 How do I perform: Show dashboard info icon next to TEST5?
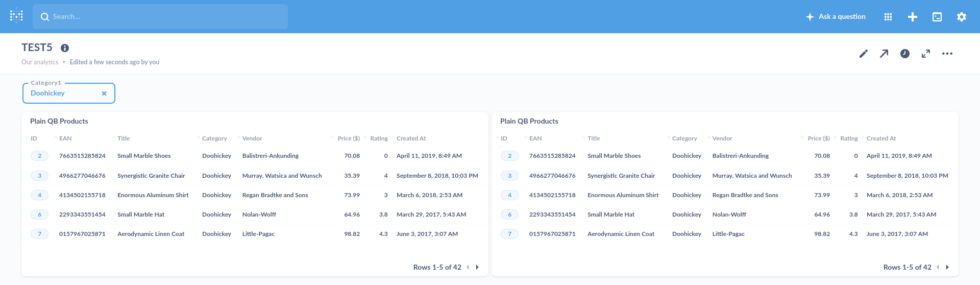point(65,48)
